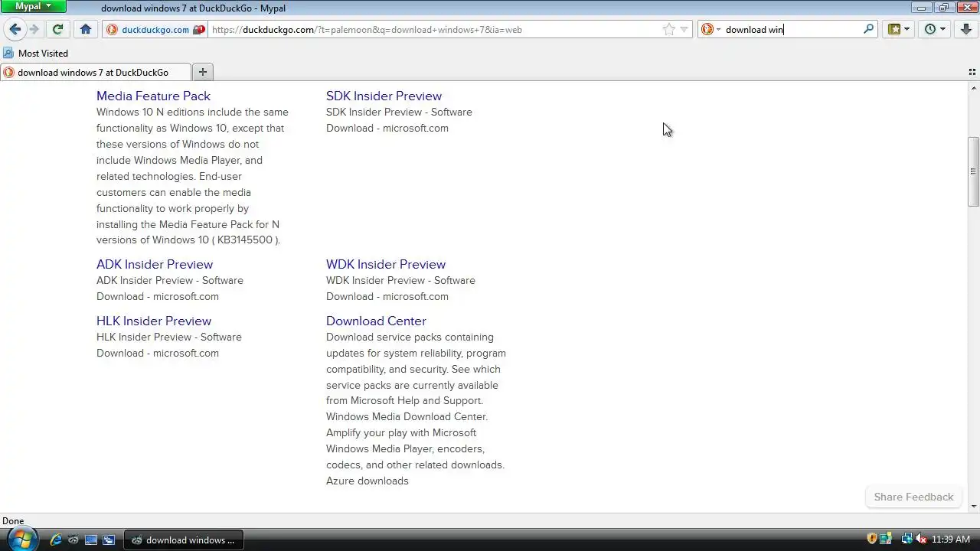Launch Mypal from quick launch bar

tap(73, 540)
